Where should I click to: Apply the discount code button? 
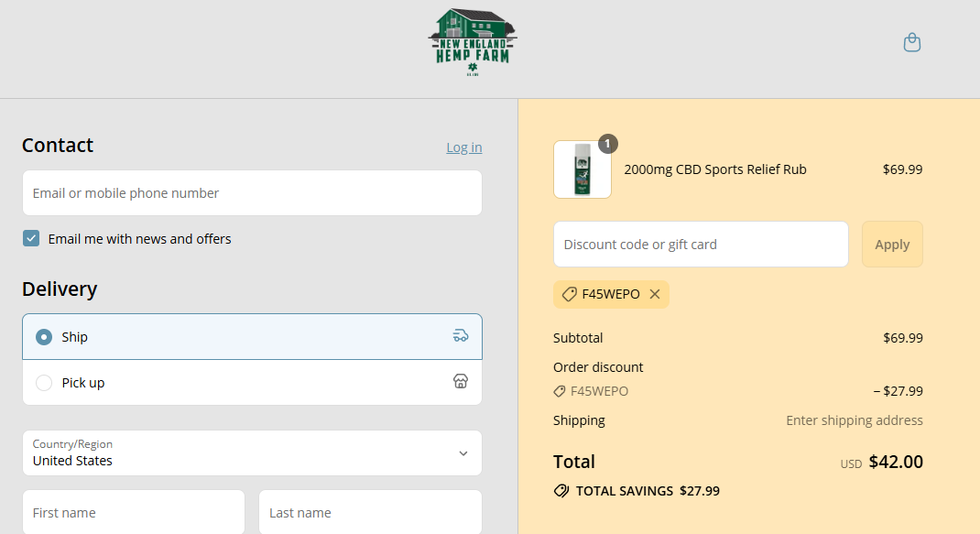(x=892, y=245)
